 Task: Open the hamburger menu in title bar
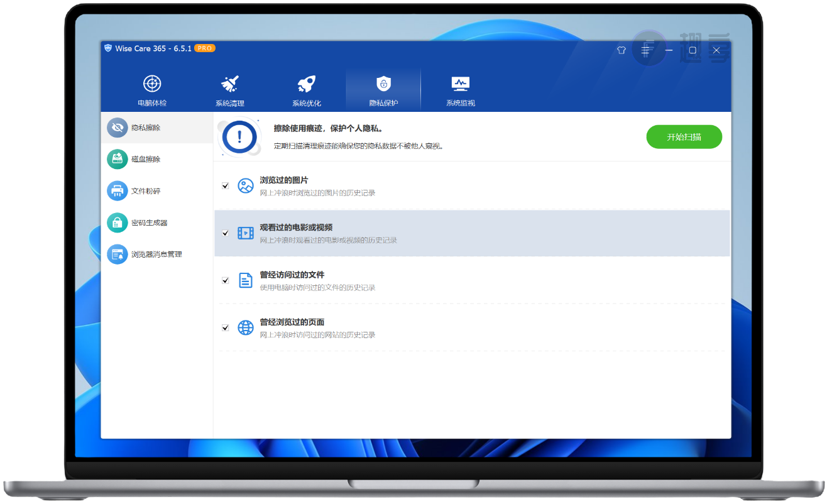pyautogui.click(x=645, y=50)
